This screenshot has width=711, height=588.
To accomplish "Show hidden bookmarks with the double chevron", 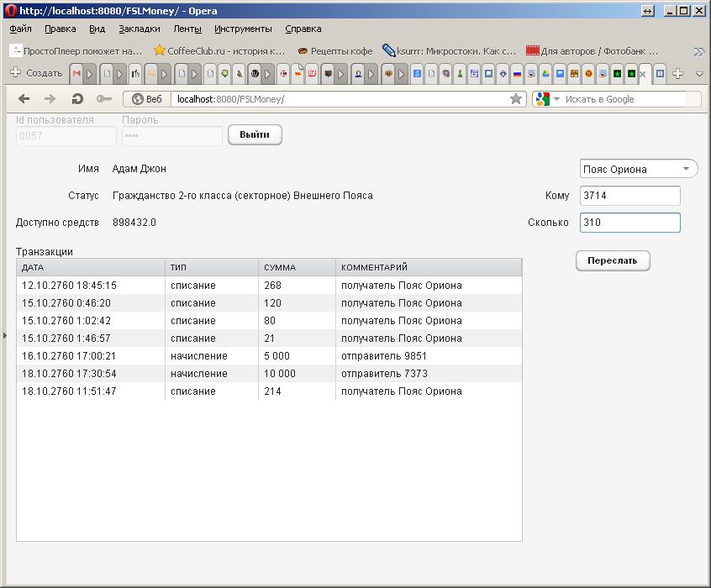I will pos(698,52).
